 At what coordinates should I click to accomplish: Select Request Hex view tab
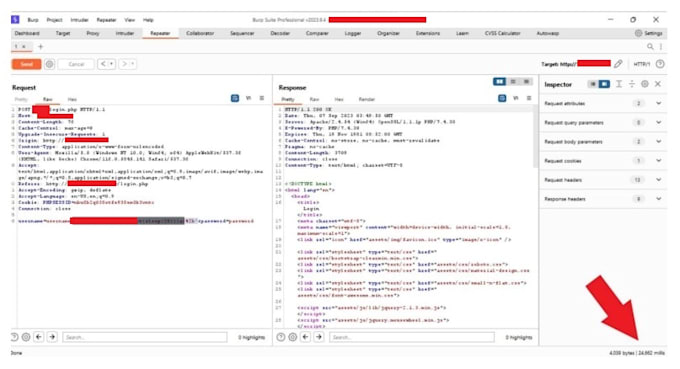pyautogui.click(x=72, y=99)
